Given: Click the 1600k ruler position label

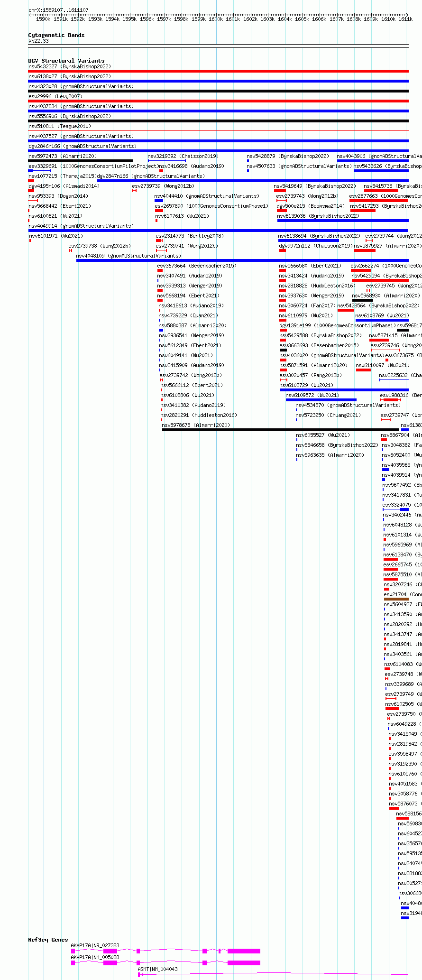Looking at the screenshot, I should tap(216, 19).
